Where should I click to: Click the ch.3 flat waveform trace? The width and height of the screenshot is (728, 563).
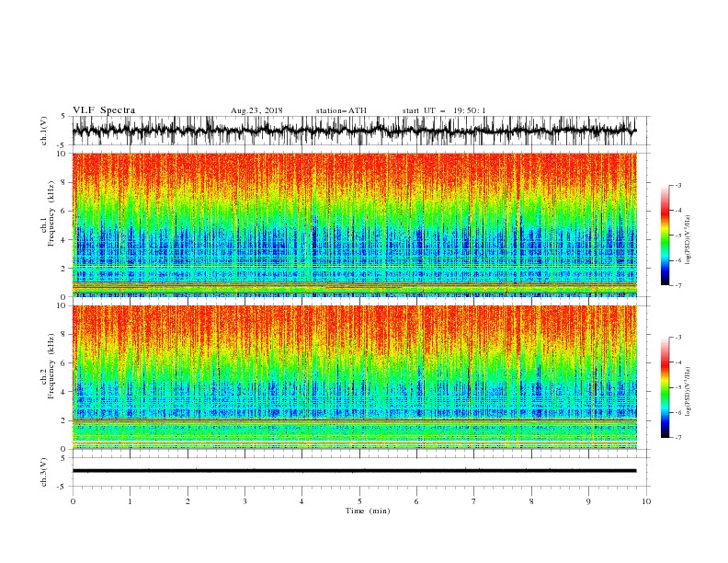354,471
